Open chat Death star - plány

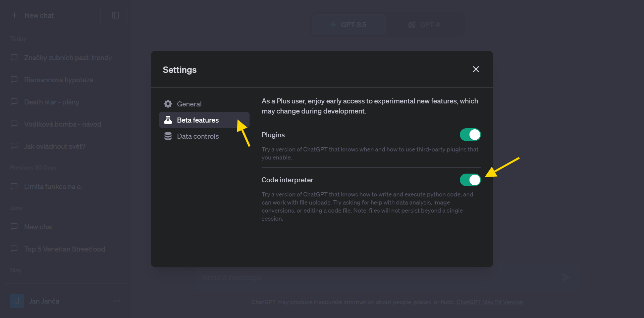point(65,102)
